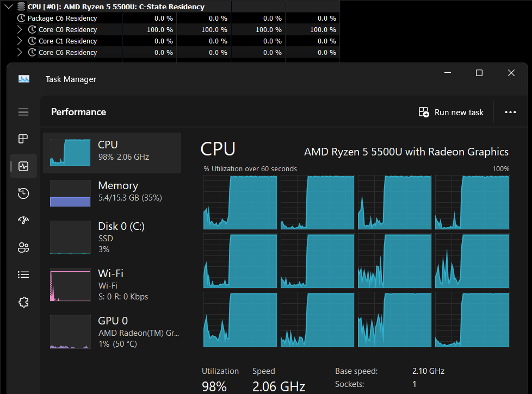
Task: Expand the Core C1 Residency row
Action: coord(20,41)
